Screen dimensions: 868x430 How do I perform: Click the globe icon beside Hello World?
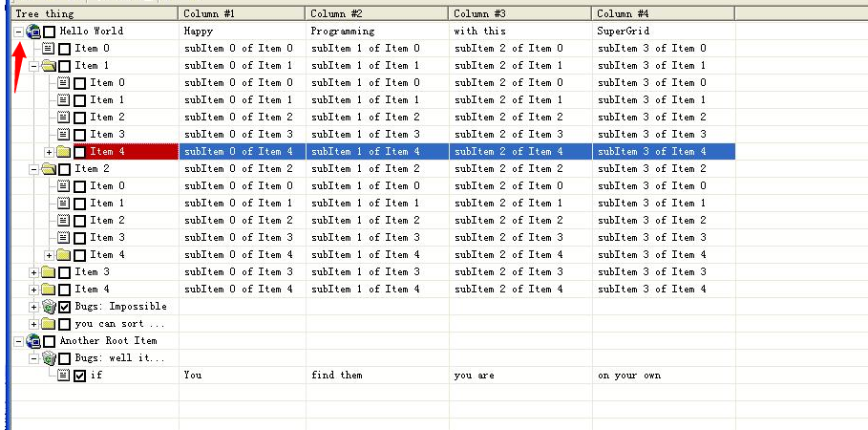33,32
